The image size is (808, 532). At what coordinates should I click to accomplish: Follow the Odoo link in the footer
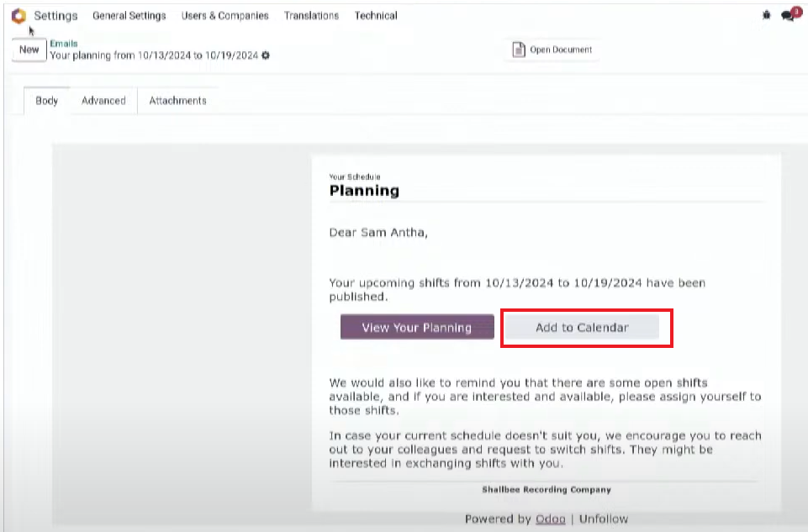(x=551, y=519)
